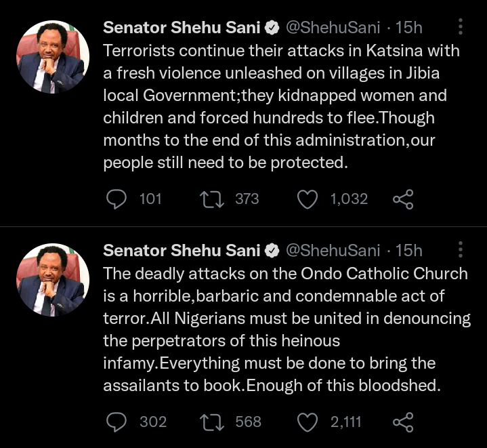Reply to the Katsina attacks tweet
The image size is (487, 448).
tap(117, 199)
